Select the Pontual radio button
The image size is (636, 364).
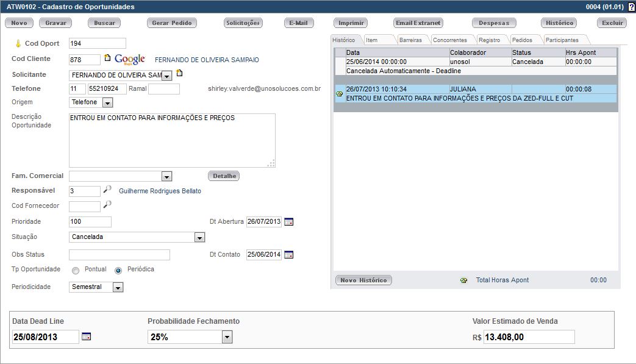coord(76,270)
